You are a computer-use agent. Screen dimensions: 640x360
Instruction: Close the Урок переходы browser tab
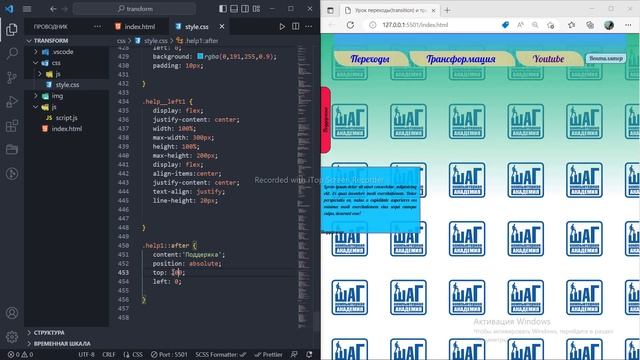[x=433, y=10]
